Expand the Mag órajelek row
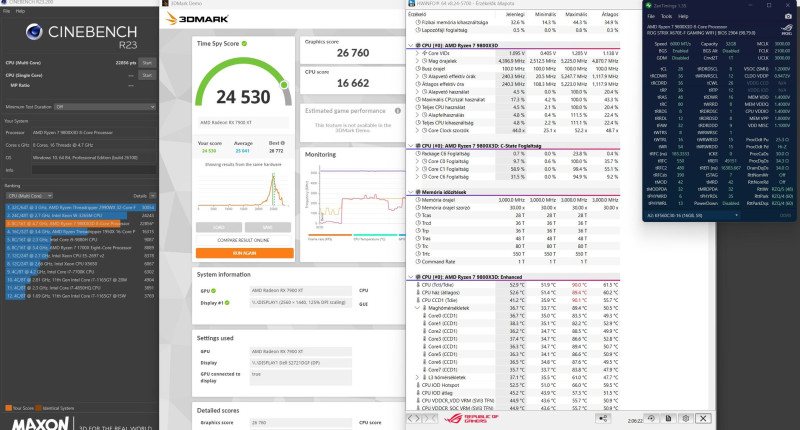Screen dimensions: 800x430 pyautogui.click(x=417, y=61)
